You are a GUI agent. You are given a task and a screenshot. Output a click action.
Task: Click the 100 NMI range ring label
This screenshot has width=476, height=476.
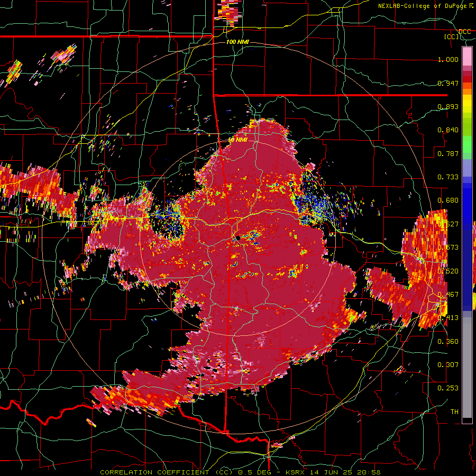click(237, 42)
